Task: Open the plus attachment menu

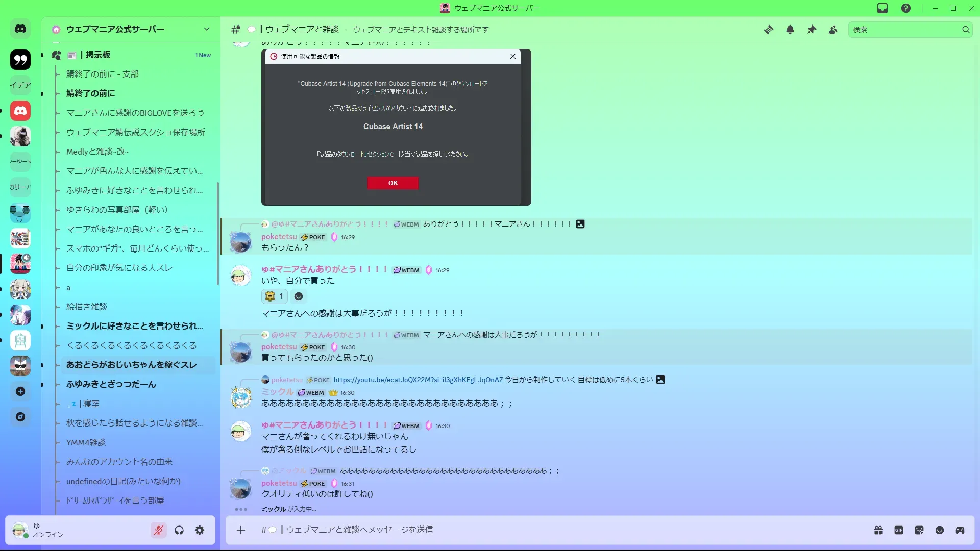Action: 241,530
